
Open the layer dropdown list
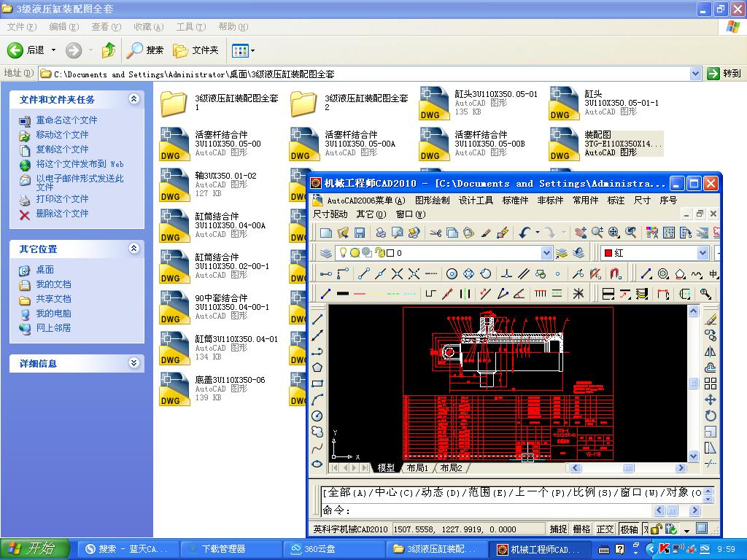[x=546, y=253]
